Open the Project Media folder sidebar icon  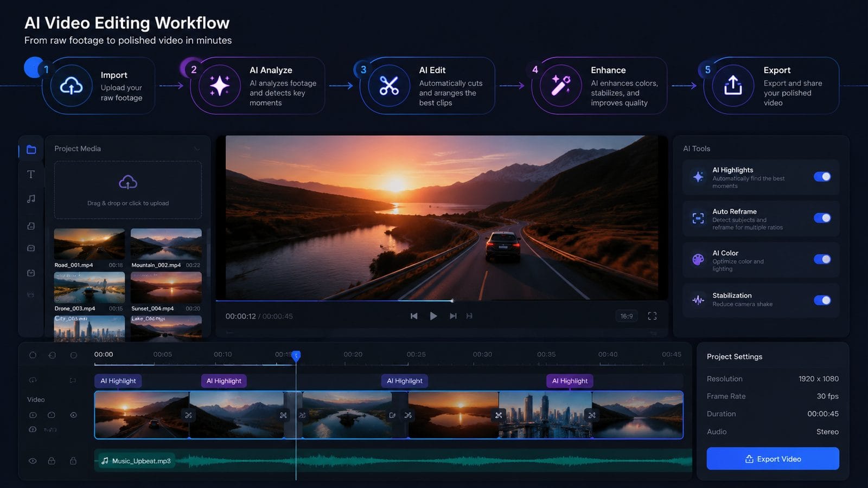31,150
